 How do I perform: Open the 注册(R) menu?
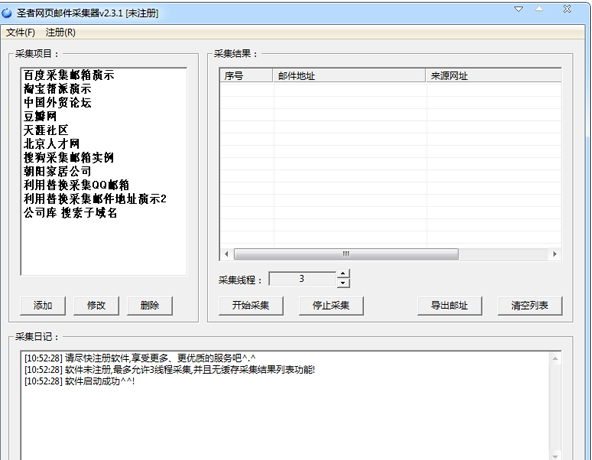tap(60, 32)
